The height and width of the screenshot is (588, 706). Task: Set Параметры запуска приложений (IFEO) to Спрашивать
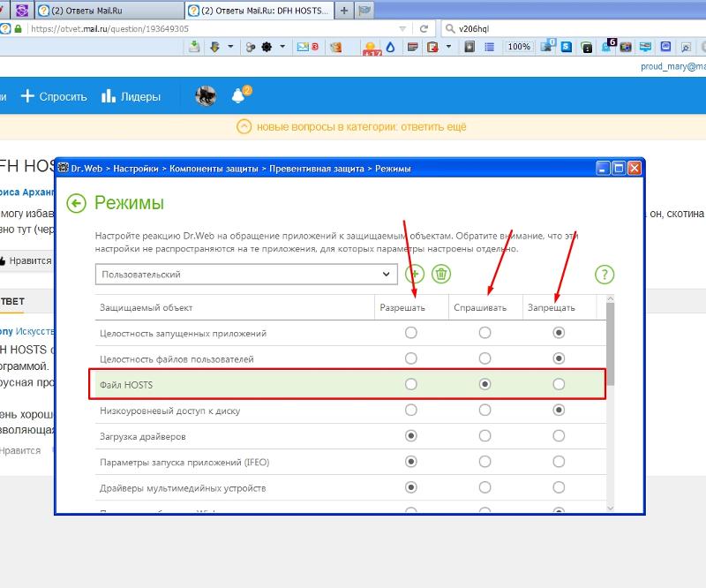pos(484,462)
